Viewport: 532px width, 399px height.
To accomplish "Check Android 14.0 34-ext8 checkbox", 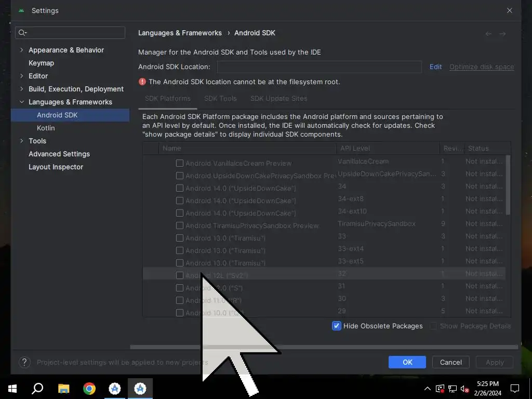I will click(180, 201).
